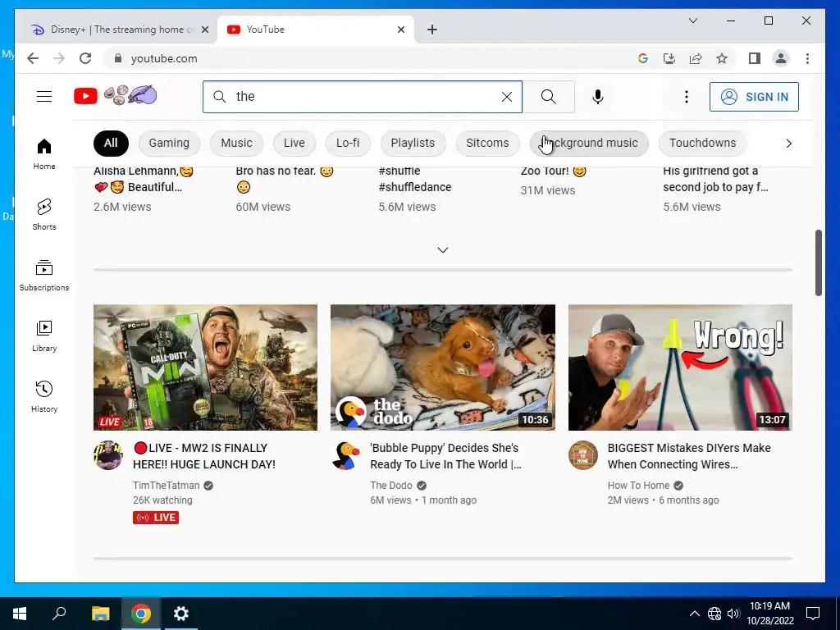The image size is (840, 630).
Task: Click the share page icon
Action: click(696, 58)
